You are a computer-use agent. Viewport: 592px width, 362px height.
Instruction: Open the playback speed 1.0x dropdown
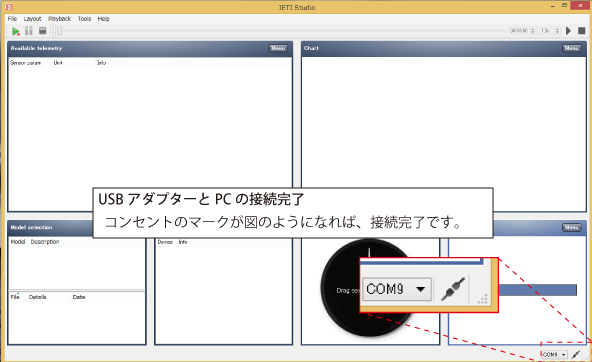[x=550, y=31]
